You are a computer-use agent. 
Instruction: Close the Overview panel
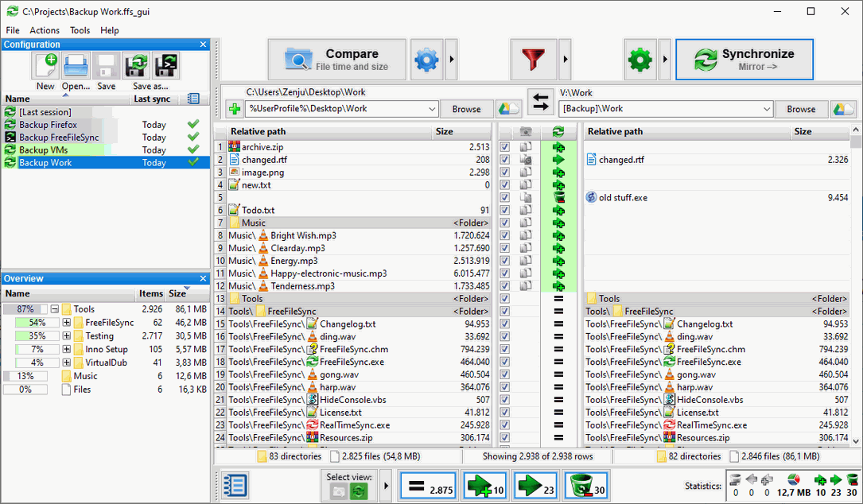coord(203,279)
